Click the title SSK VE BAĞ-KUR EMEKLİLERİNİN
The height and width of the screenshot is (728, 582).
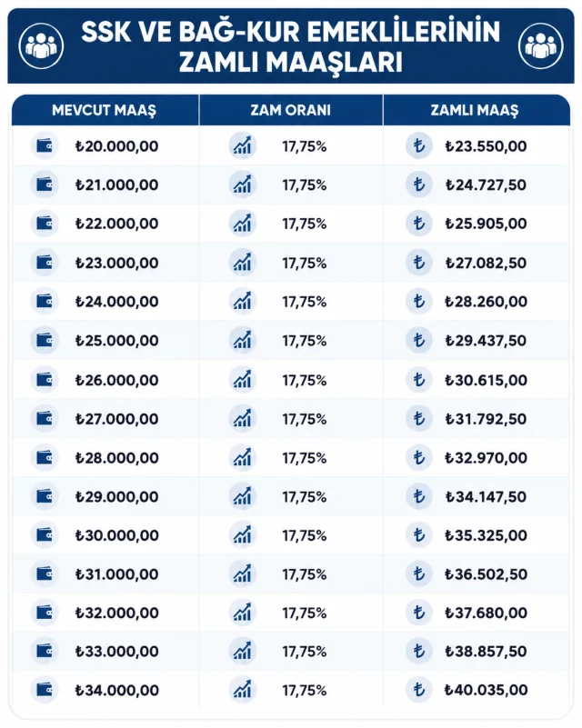tap(291, 32)
